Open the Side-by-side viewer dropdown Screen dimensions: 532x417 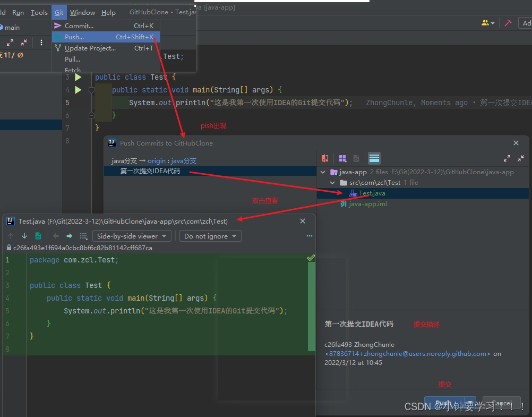(132, 236)
